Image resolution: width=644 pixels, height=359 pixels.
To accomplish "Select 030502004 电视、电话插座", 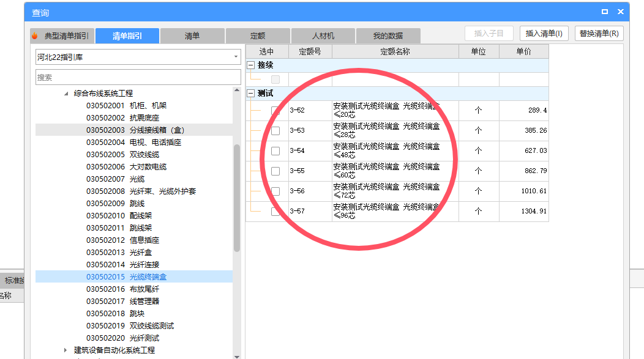I will click(134, 142).
